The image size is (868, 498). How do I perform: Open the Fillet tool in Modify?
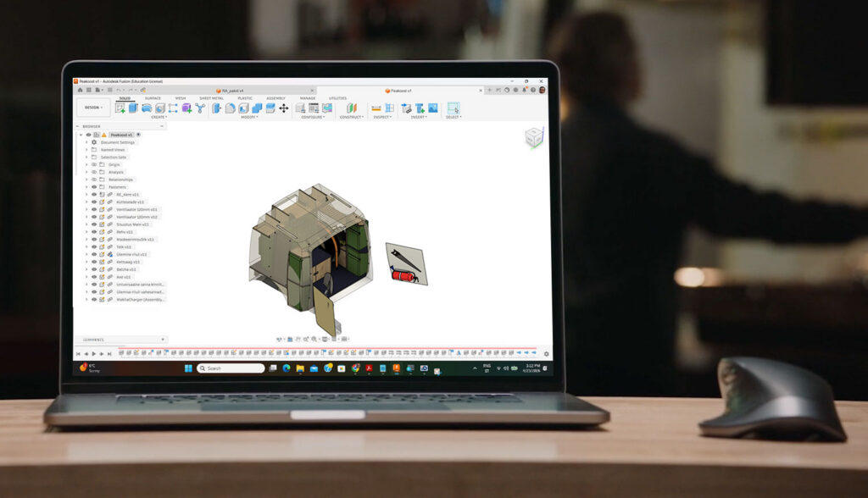point(230,108)
